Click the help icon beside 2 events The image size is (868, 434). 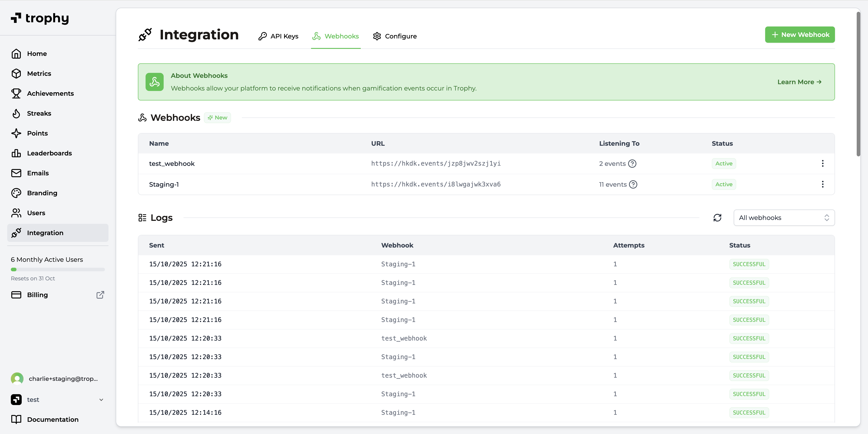click(632, 164)
